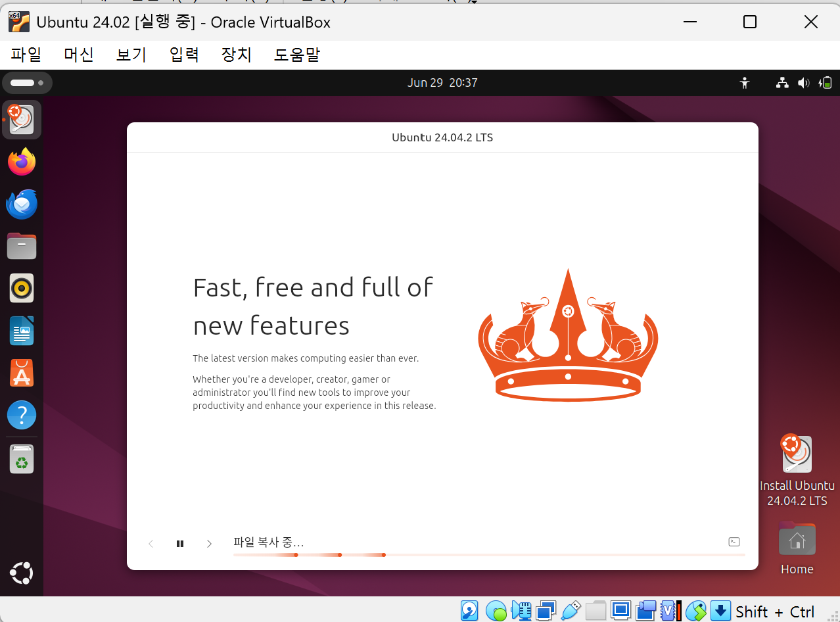Image resolution: width=840 pixels, height=622 pixels.
Task: Pause the installer slideshow
Action: point(180,544)
